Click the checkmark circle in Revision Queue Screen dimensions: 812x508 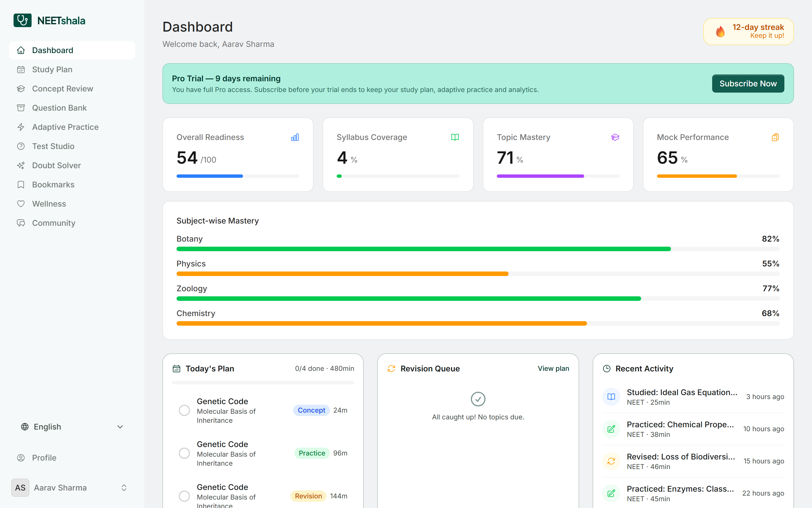478,399
